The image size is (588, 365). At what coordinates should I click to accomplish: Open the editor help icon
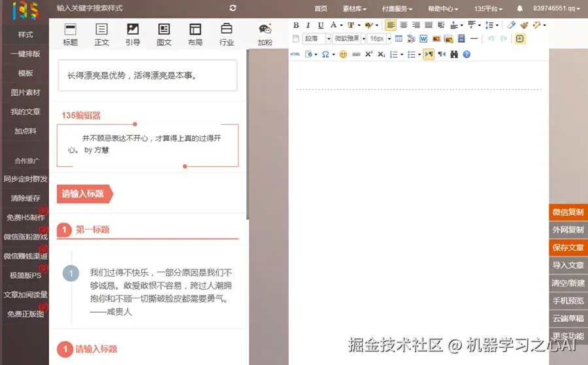pyautogui.click(x=466, y=54)
